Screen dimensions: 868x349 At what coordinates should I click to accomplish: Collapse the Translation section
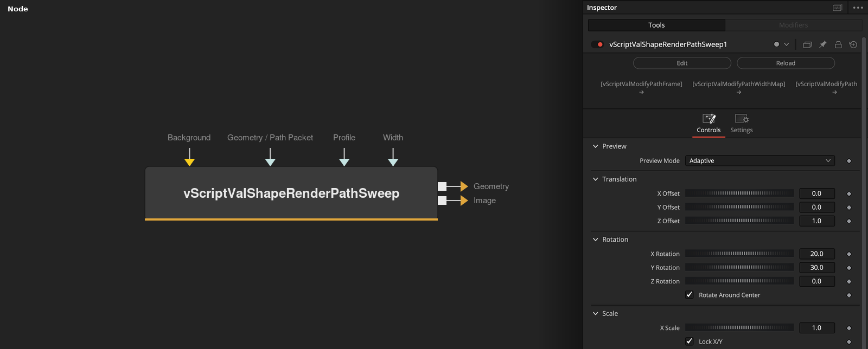coord(596,179)
